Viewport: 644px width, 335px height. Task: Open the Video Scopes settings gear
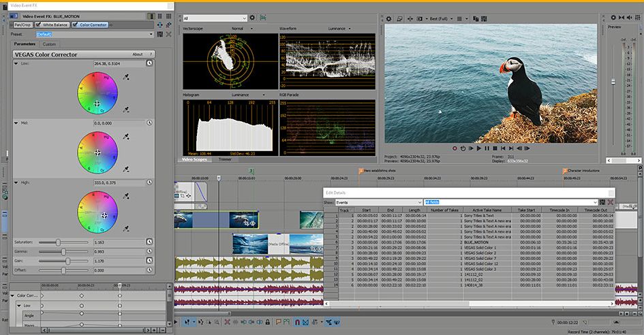point(252,18)
